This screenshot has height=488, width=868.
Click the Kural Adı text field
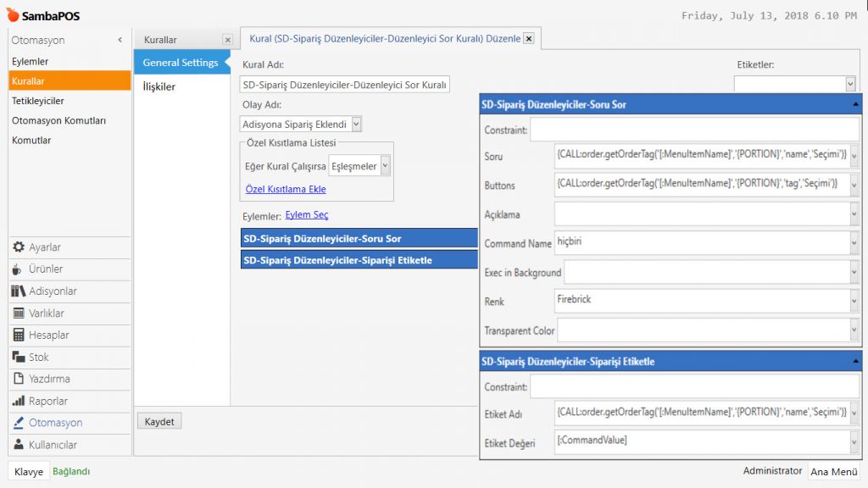(345, 85)
